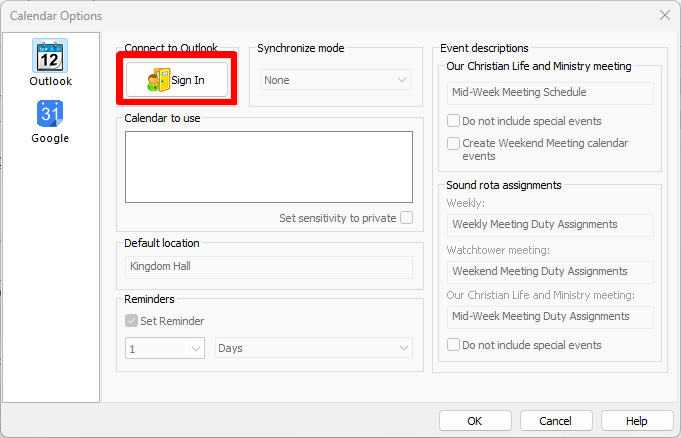
Task: Open the reminder number dropdown showing 1
Action: [x=165, y=348]
